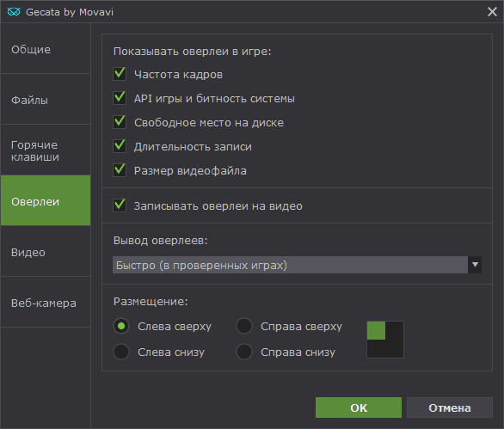
Task: Open the Горячие клавиши tab
Action: tap(46, 150)
